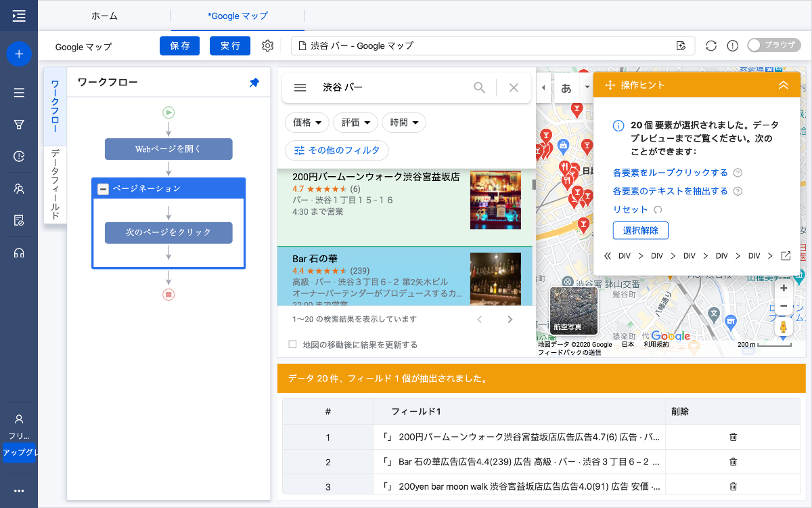Collapse the ページネーション loop box
This screenshot has width=812, height=508.
[x=103, y=189]
